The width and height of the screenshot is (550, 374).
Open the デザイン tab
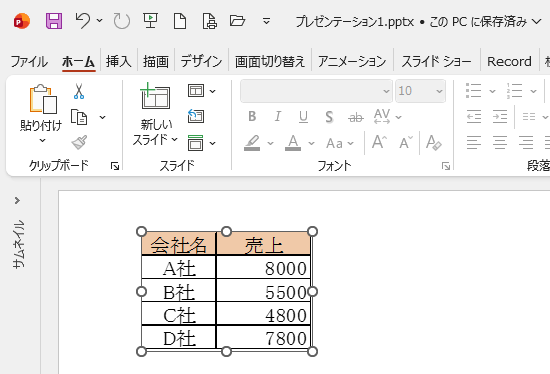[201, 61]
